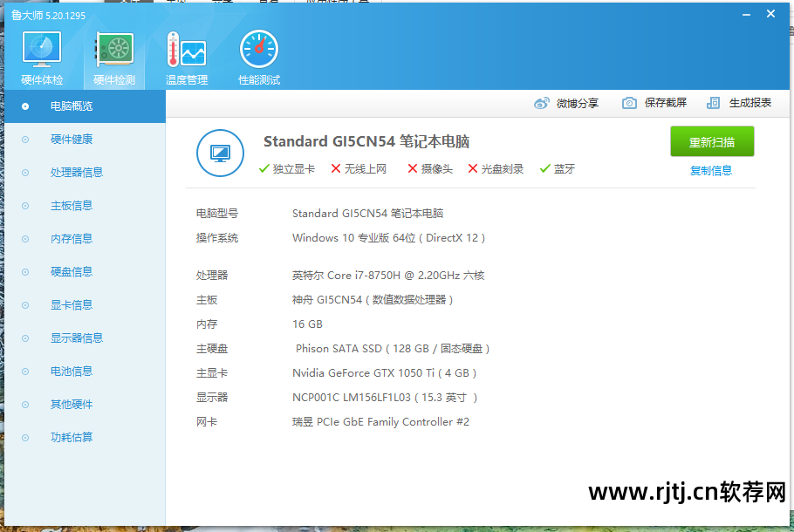
Task: Click the 主显卡 row label
Action: click(212, 373)
